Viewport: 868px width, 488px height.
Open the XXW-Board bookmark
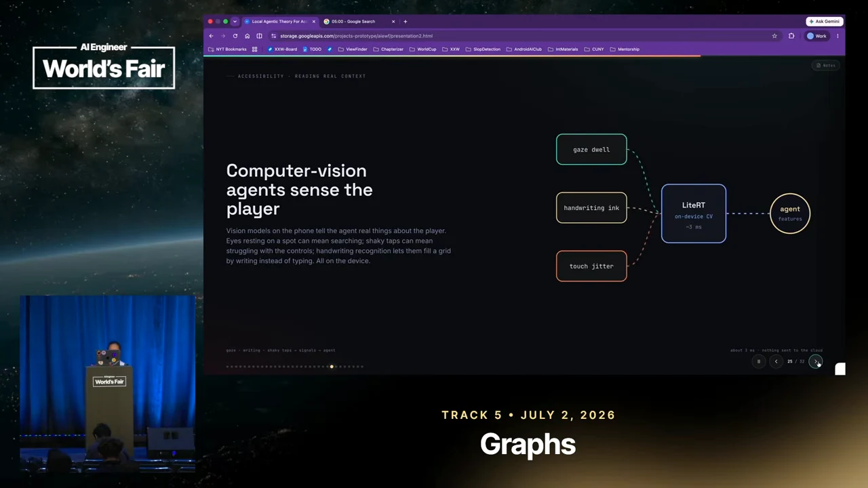[282, 49]
